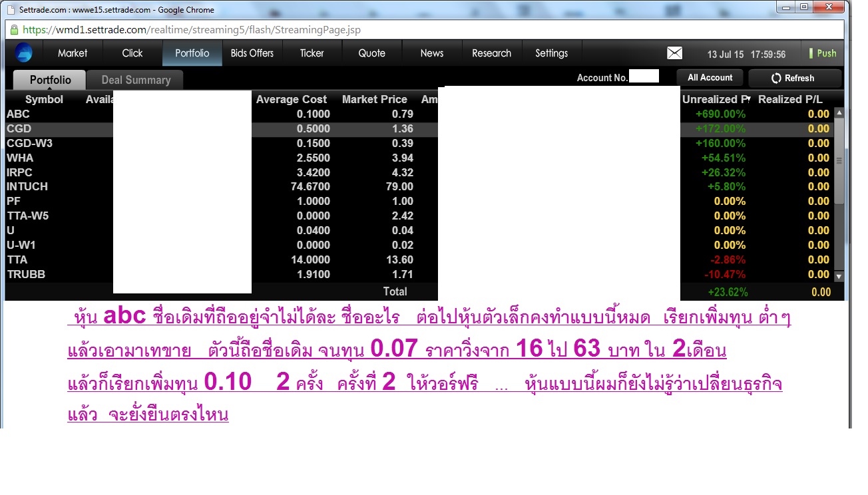Screen dimensions: 868x495
Task: Open Bids Offers menu
Action: click(252, 53)
